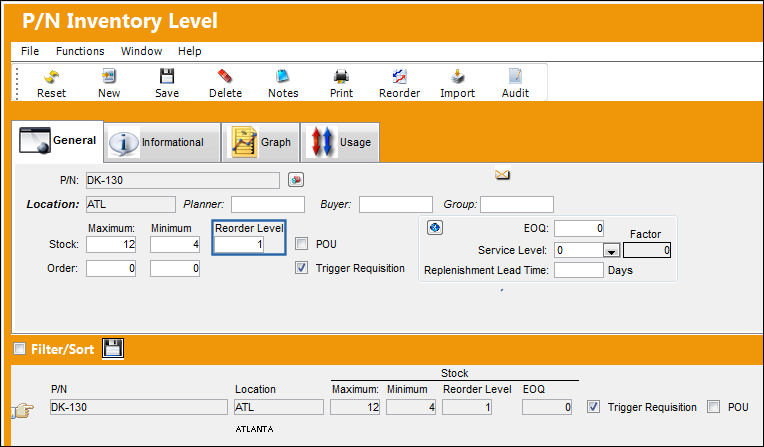
Task: Click the Maximum cell showing 12 in list
Action: [355, 407]
